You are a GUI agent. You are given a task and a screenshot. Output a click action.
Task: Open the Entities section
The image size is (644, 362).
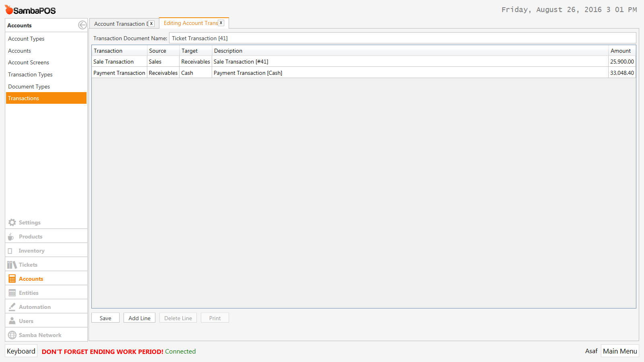(x=46, y=293)
